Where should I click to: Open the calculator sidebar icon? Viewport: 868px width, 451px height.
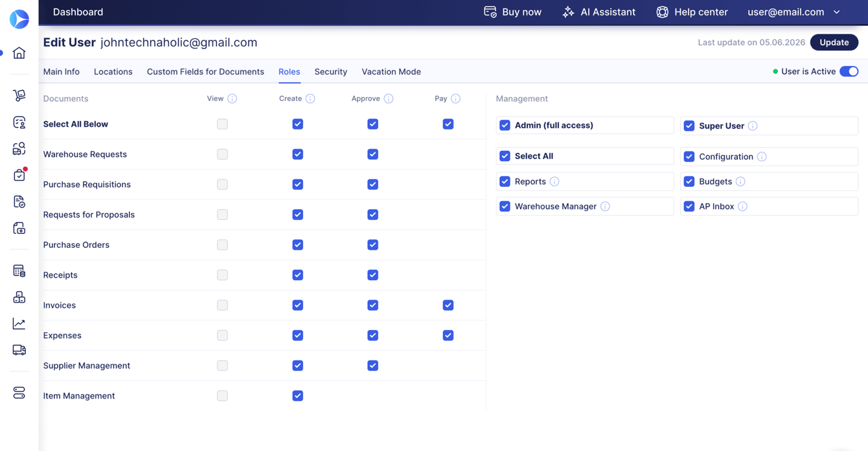[x=19, y=270]
